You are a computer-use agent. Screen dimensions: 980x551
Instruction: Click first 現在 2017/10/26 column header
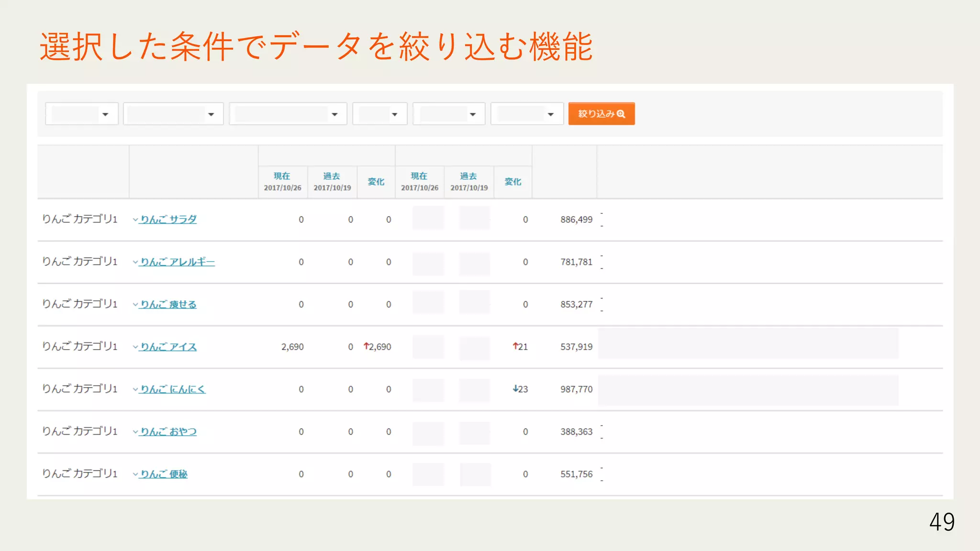point(283,182)
